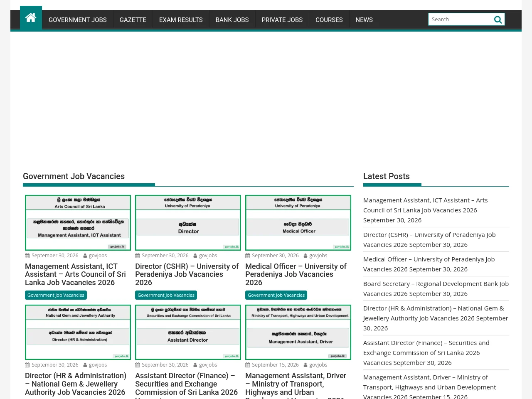This screenshot has height=399, width=532.
Task: Click category tag under Director (CSHR) post
Action: (x=166, y=295)
